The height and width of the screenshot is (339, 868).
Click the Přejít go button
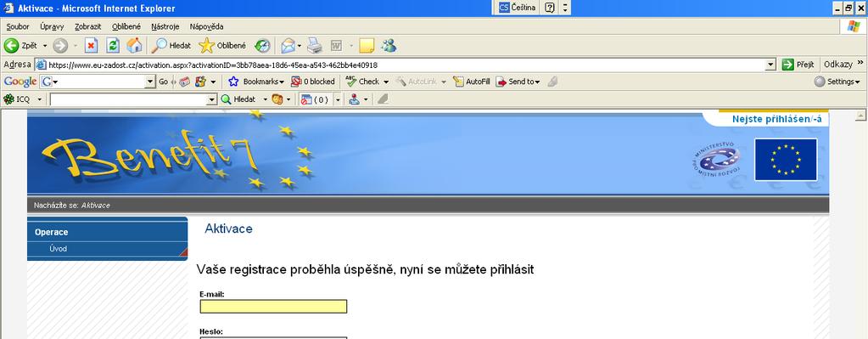tap(798, 65)
